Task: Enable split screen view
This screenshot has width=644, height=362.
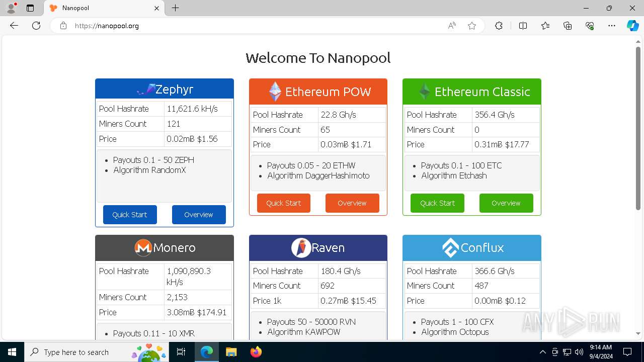Action: 523,26
